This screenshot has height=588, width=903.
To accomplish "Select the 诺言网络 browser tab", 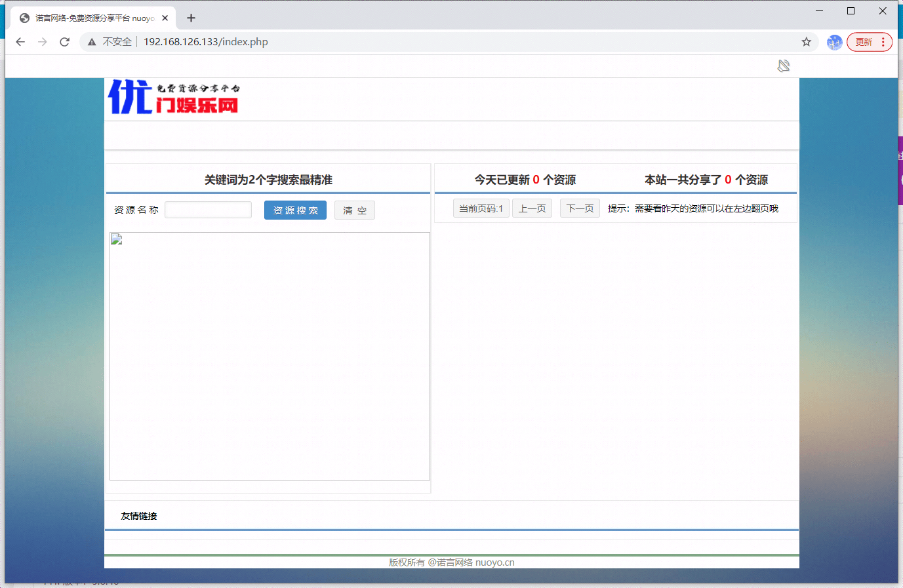I will click(93, 18).
